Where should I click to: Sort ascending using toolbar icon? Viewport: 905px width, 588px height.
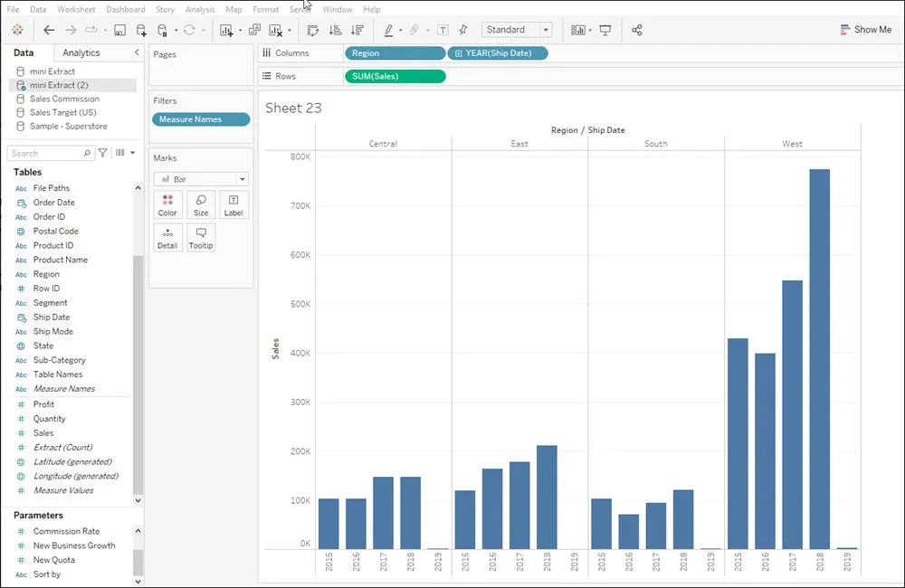click(x=335, y=30)
